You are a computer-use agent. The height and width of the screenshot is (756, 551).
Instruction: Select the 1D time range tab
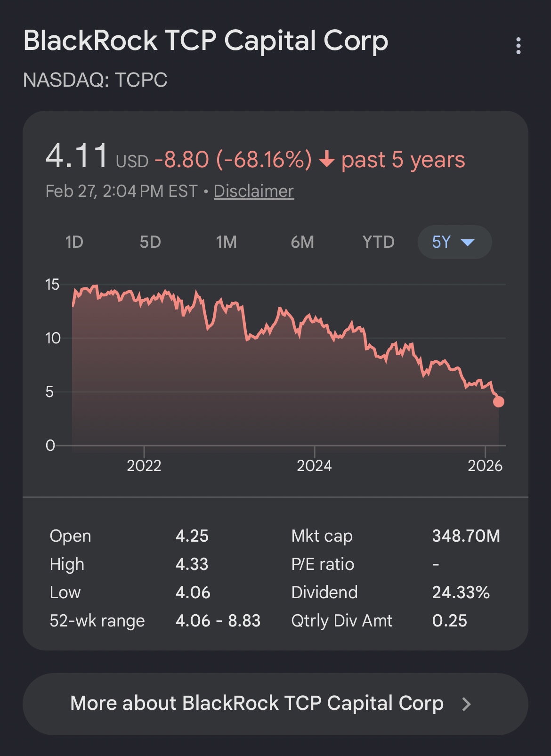click(74, 242)
